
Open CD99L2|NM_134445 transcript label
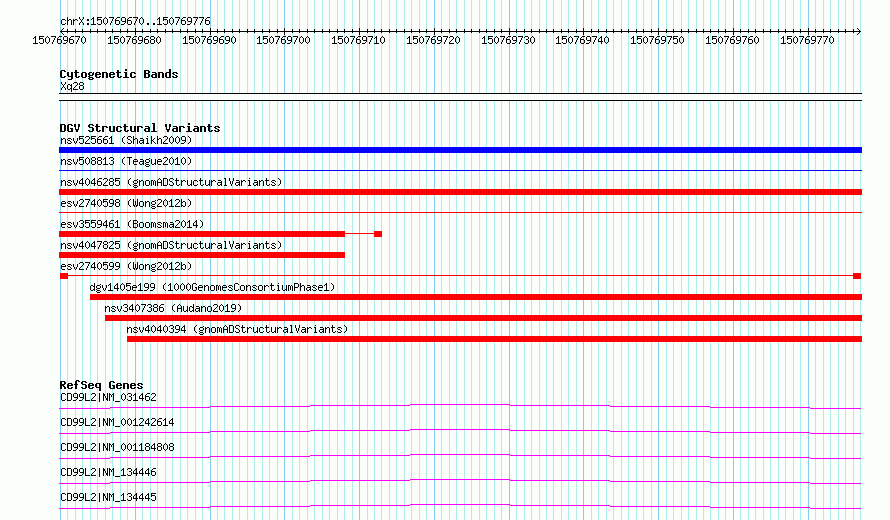pyautogui.click(x=108, y=497)
